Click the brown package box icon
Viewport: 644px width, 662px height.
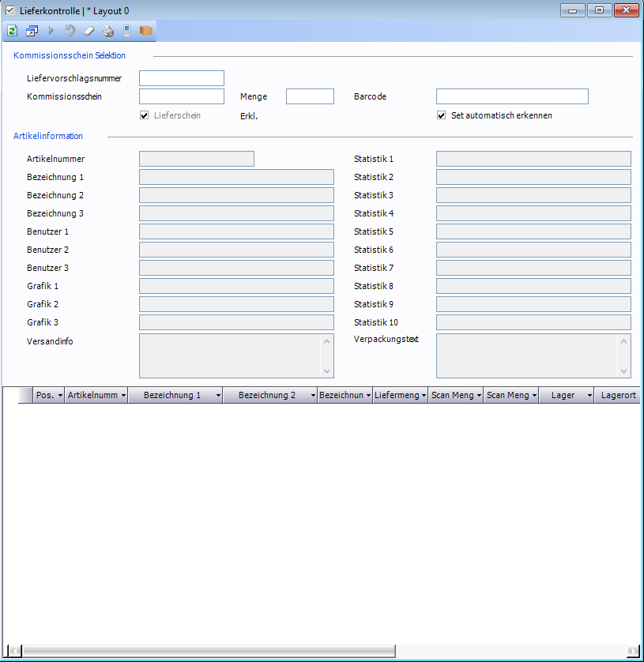[145, 31]
